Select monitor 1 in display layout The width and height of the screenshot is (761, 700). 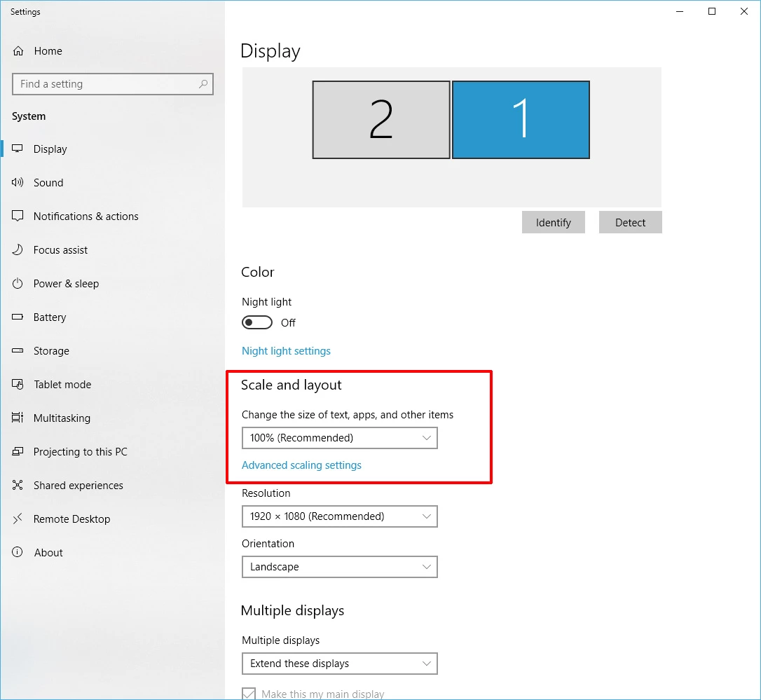521,119
